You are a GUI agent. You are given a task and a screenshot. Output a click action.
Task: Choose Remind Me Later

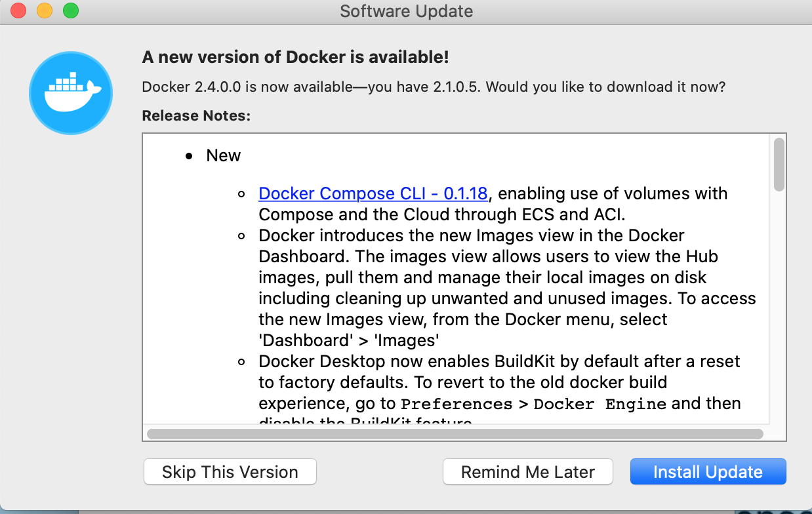pyautogui.click(x=528, y=472)
